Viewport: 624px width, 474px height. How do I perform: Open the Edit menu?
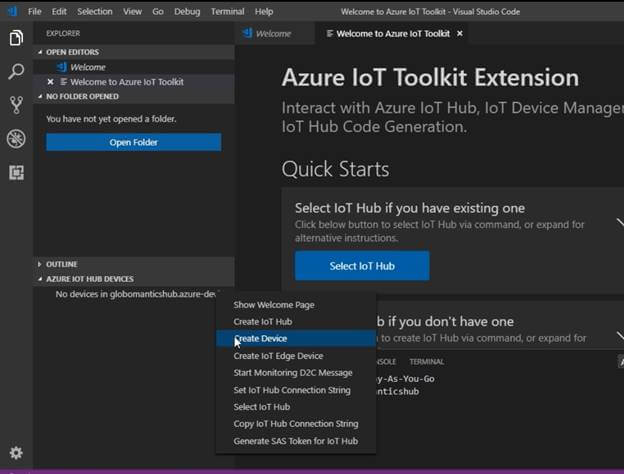click(x=59, y=12)
